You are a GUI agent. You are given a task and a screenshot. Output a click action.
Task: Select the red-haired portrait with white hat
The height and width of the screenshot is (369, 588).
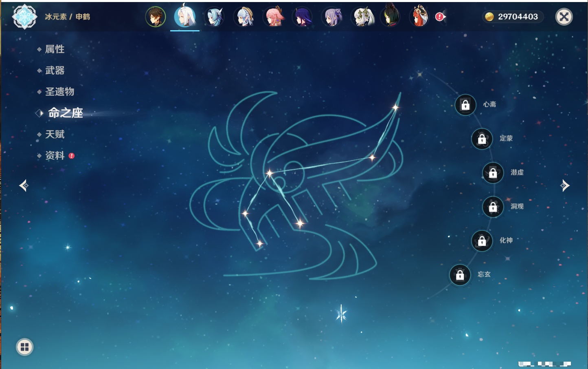pos(420,17)
